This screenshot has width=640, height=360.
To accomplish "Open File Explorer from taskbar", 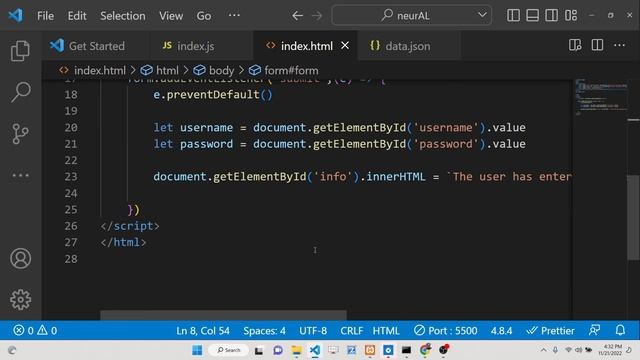I will pyautogui.click(x=296, y=350).
